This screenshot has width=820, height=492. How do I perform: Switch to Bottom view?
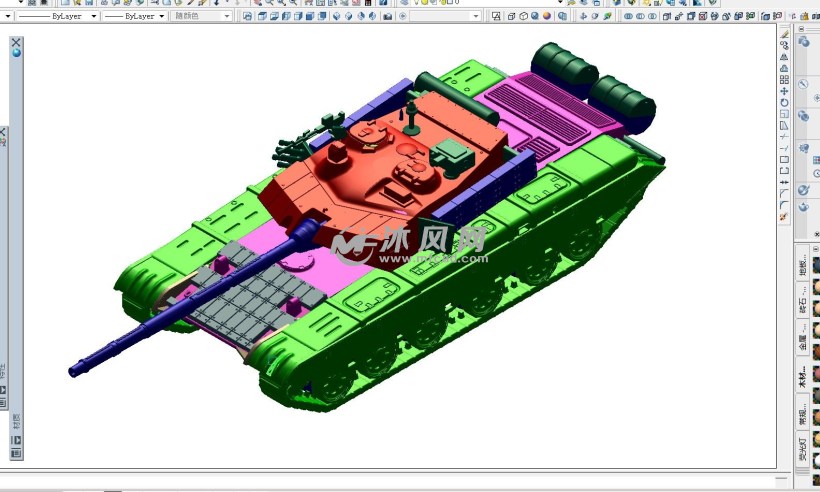click(x=274, y=16)
